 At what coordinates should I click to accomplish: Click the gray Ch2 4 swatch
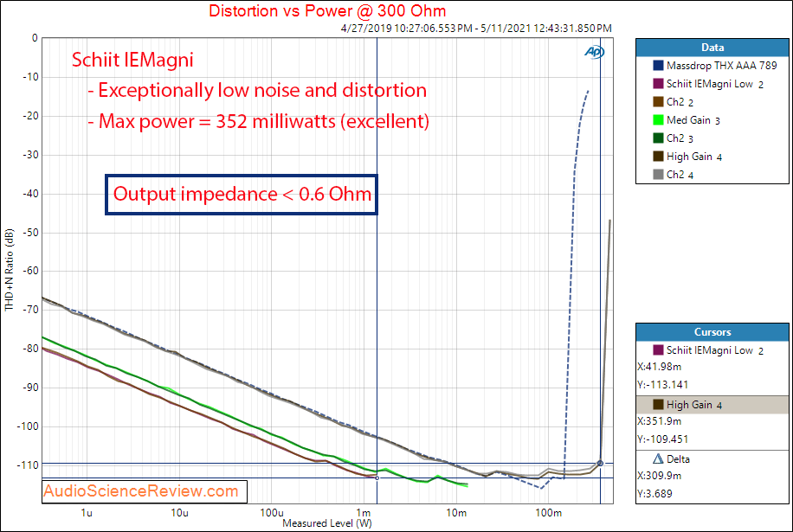tap(658, 174)
